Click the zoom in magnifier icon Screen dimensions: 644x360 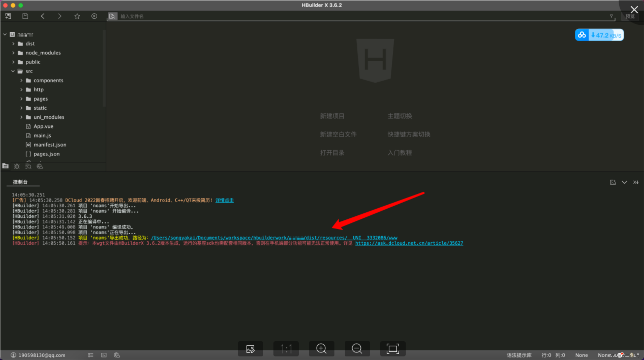[x=321, y=349]
